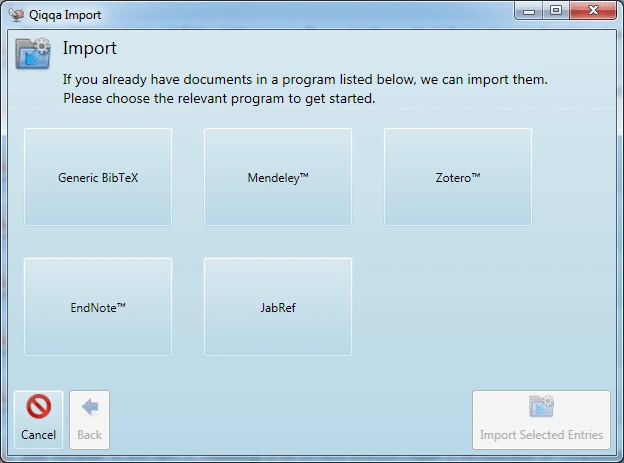This screenshot has height=463, width=624.
Task: Choose the Generic BibTeX import option
Action: pyautogui.click(x=98, y=177)
